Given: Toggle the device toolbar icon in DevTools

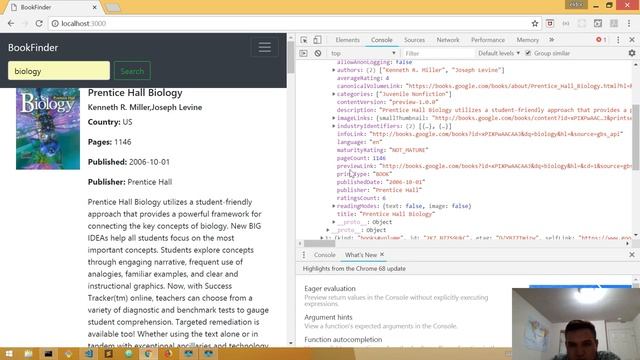Looking at the screenshot, I should (x=317, y=40).
